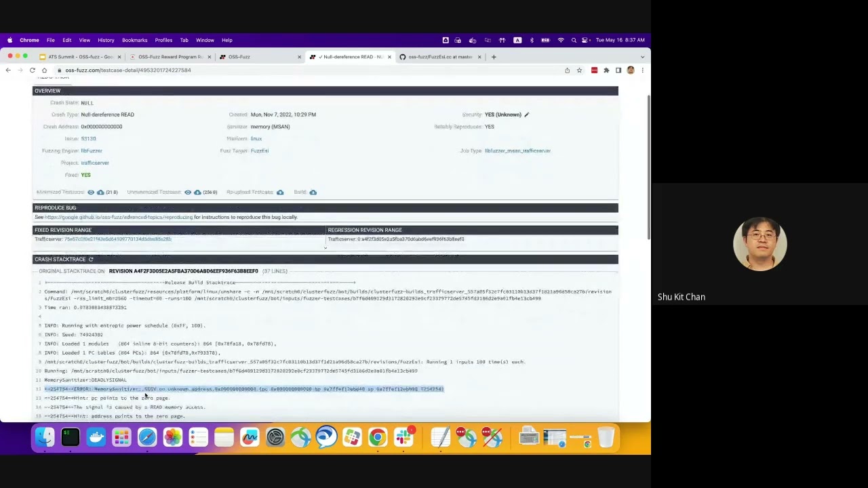Open the fixed revision range hash link

[x=118, y=239]
